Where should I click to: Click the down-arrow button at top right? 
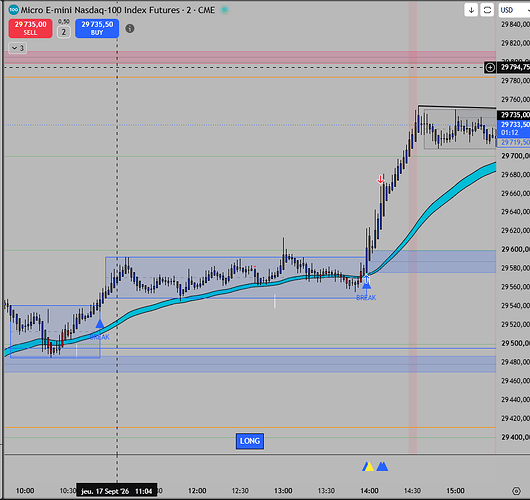pyautogui.click(x=471, y=10)
